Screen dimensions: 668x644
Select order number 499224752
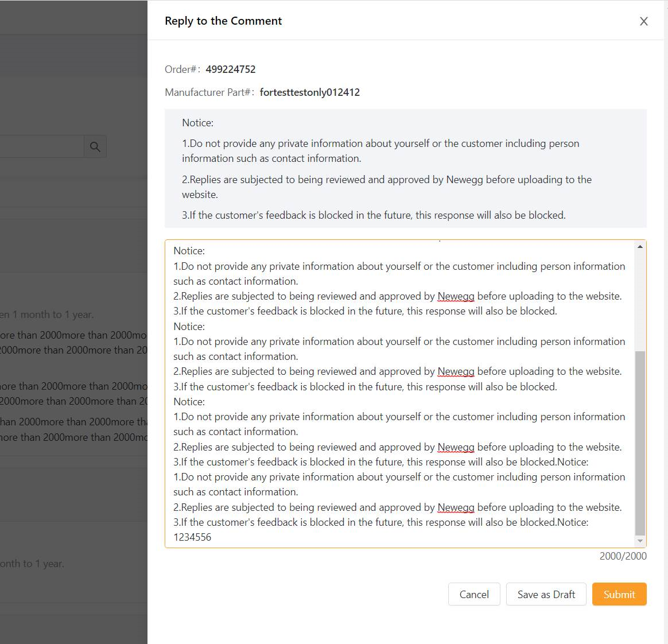tap(231, 69)
